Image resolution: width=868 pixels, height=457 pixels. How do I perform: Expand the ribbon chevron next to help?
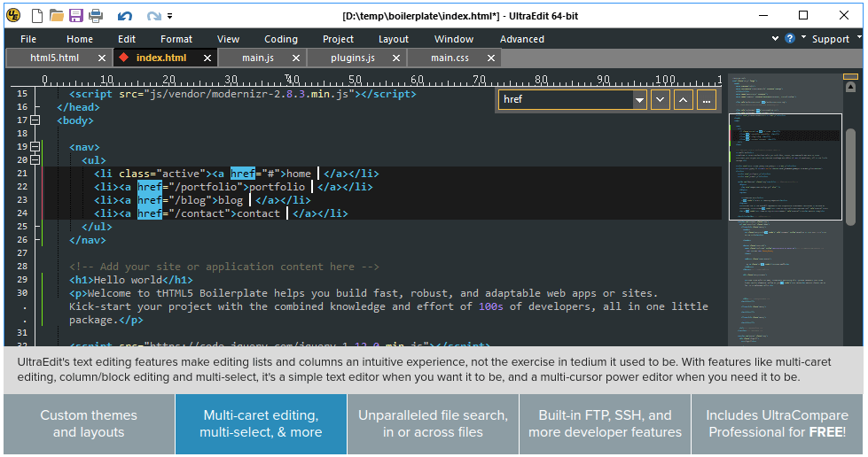tap(775, 38)
